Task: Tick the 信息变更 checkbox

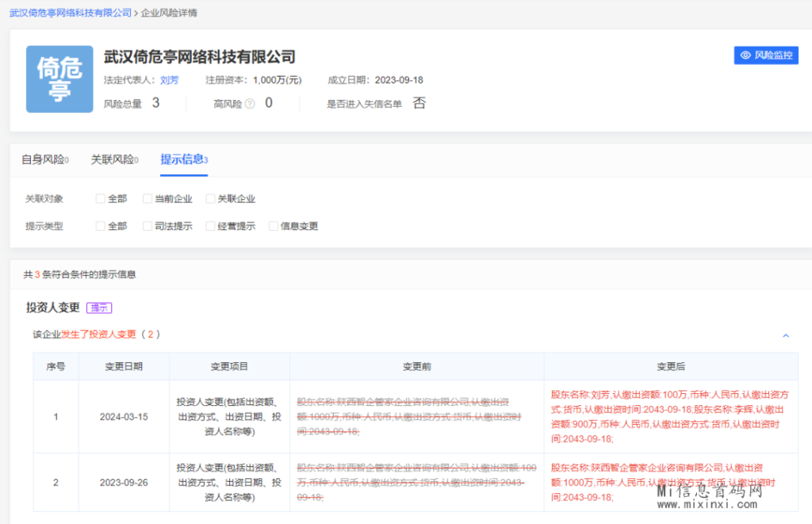Action: point(274,226)
